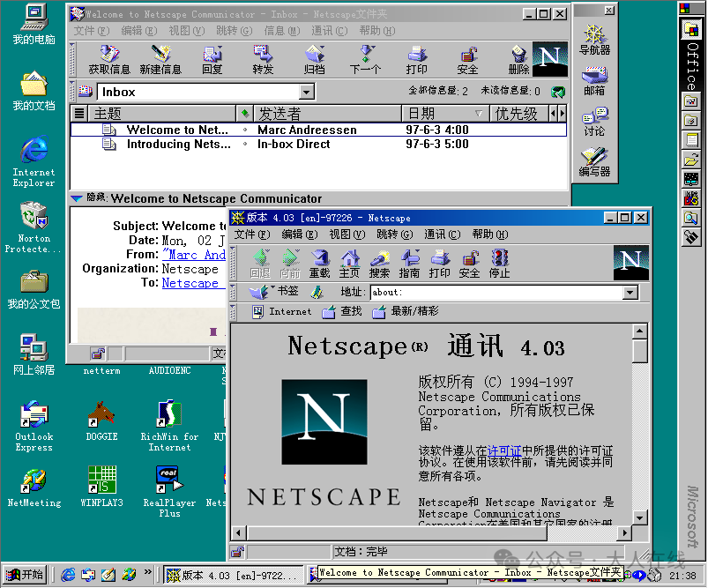Viewport: 708px width, 588px height.
Task: Click Reply (回复) in Messenger toolbar
Action: pos(212,60)
